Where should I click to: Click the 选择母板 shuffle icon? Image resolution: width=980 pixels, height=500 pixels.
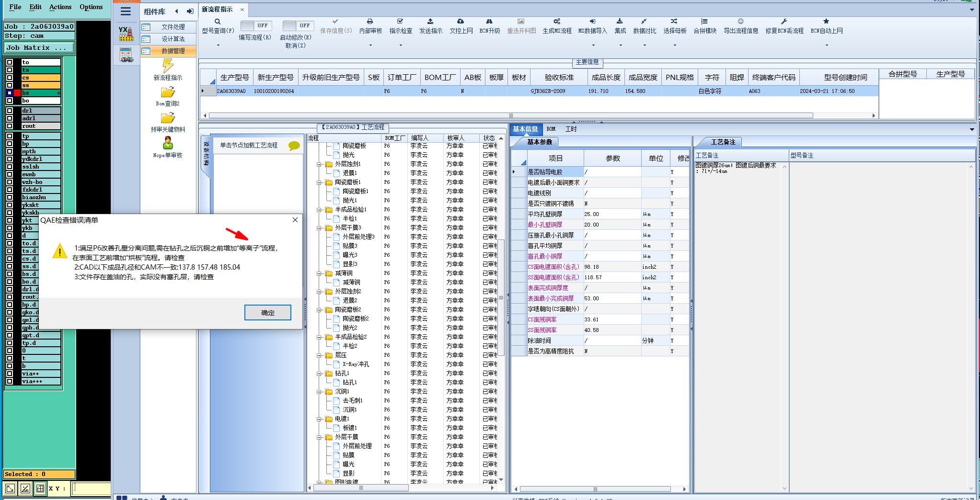click(x=674, y=22)
